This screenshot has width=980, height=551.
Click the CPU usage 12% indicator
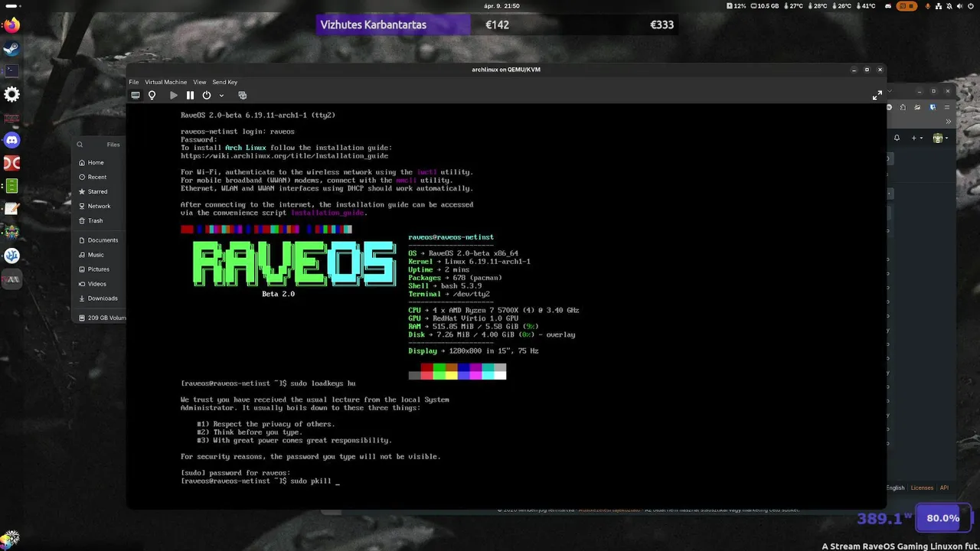point(736,6)
